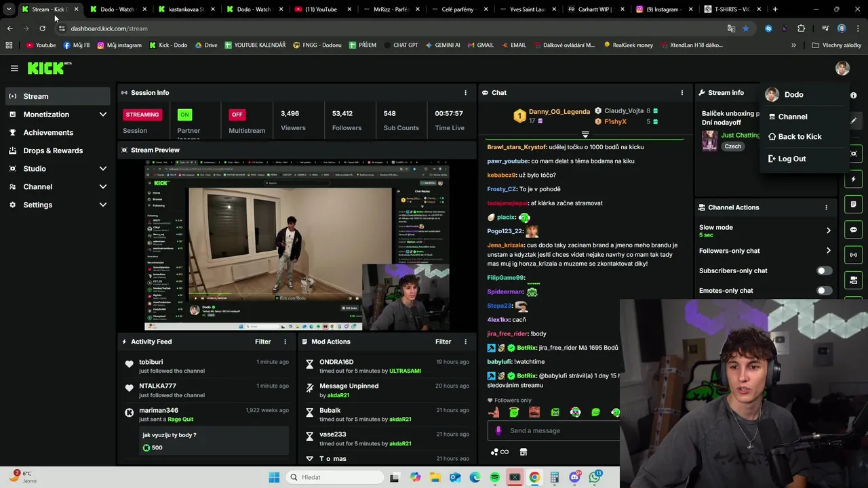
Task: Insert the Patrick emote in chat
Action: [494, 412]
